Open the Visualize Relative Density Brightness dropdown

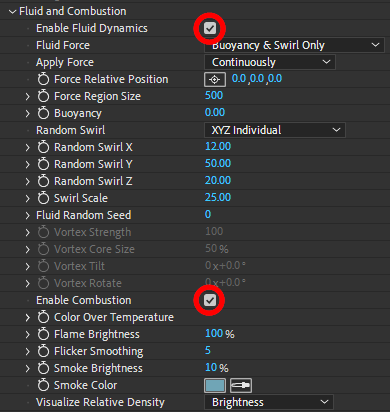coord(269,402)
